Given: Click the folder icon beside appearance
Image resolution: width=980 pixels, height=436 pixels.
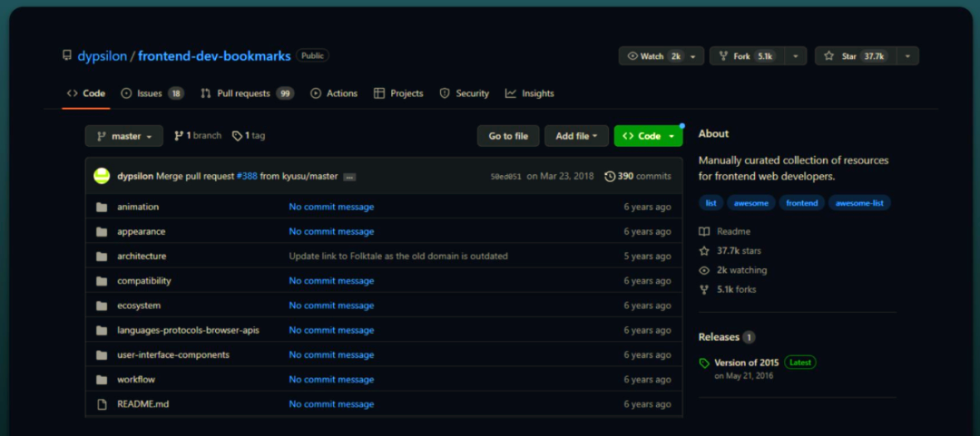Looking at the screenshot, I should point(102,232).
